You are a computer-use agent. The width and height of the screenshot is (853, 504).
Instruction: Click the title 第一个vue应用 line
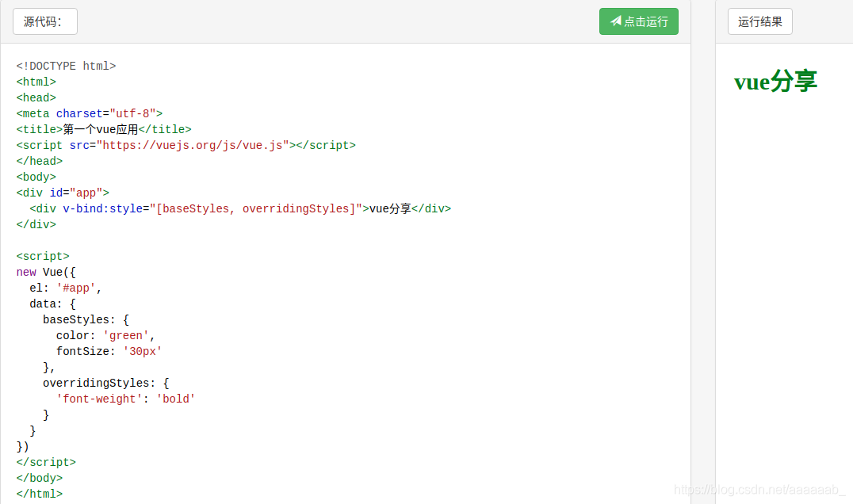point(103,129)
